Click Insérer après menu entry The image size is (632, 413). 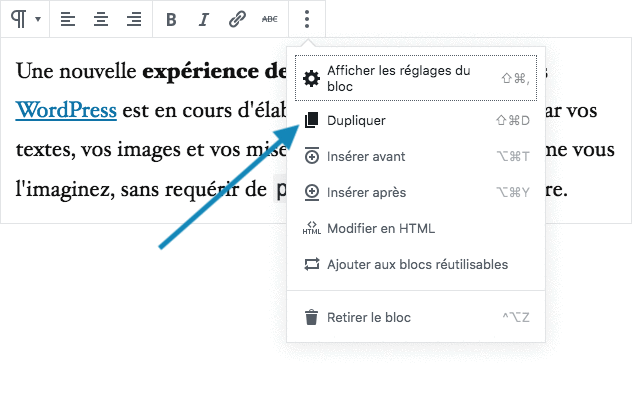(366, 192)
